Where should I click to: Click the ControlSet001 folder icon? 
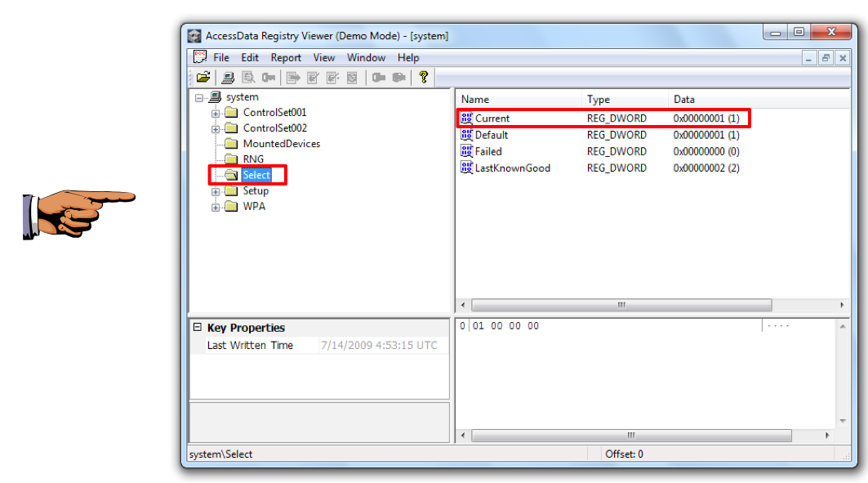point(231,113)
